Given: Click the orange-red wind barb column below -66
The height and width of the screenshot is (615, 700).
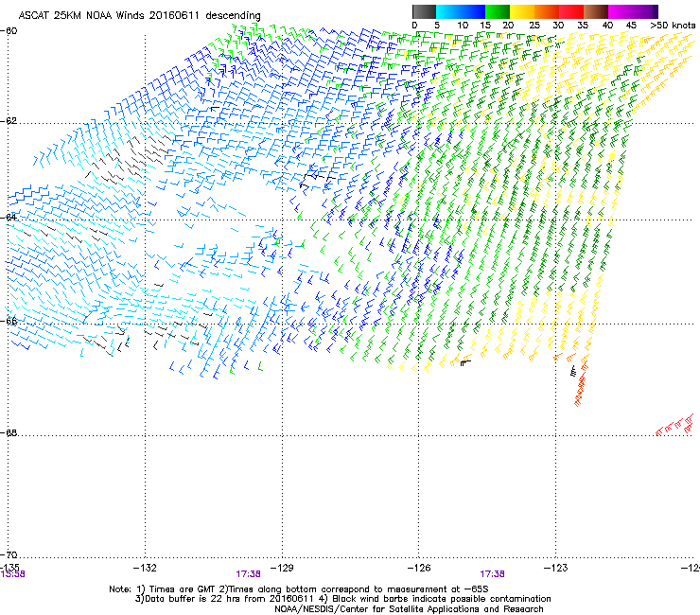Looking at the screenshot, I should pyautogui.click(x=581, y=381).
